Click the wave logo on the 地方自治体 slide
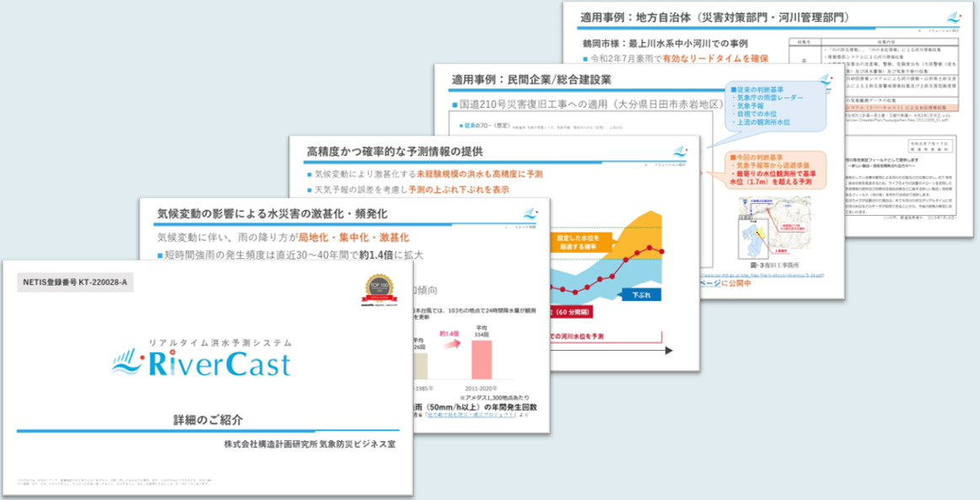 [954, 18]
